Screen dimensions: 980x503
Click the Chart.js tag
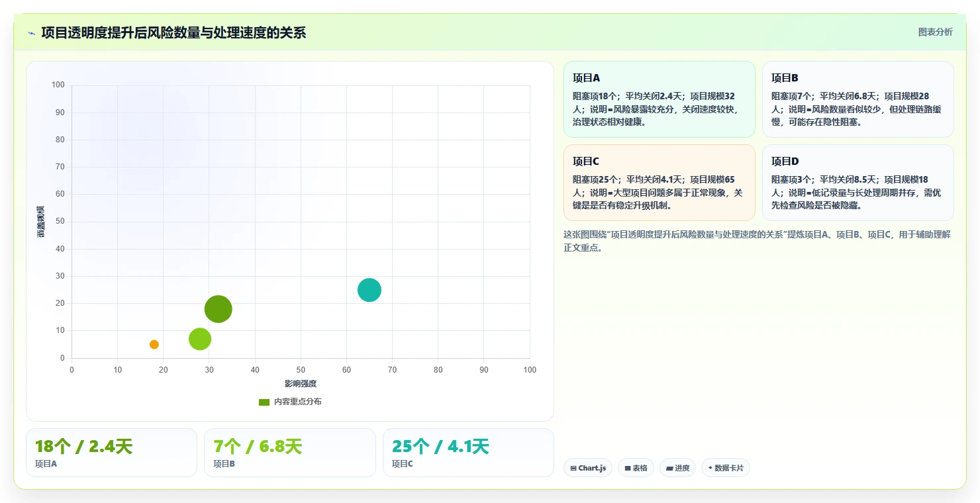click(x=588, y=468)
